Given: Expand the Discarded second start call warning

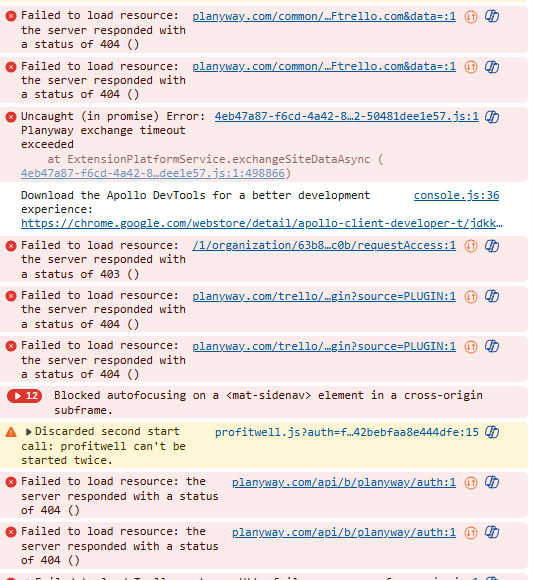Looking at the screenshot, I should [x=28, y=432].
